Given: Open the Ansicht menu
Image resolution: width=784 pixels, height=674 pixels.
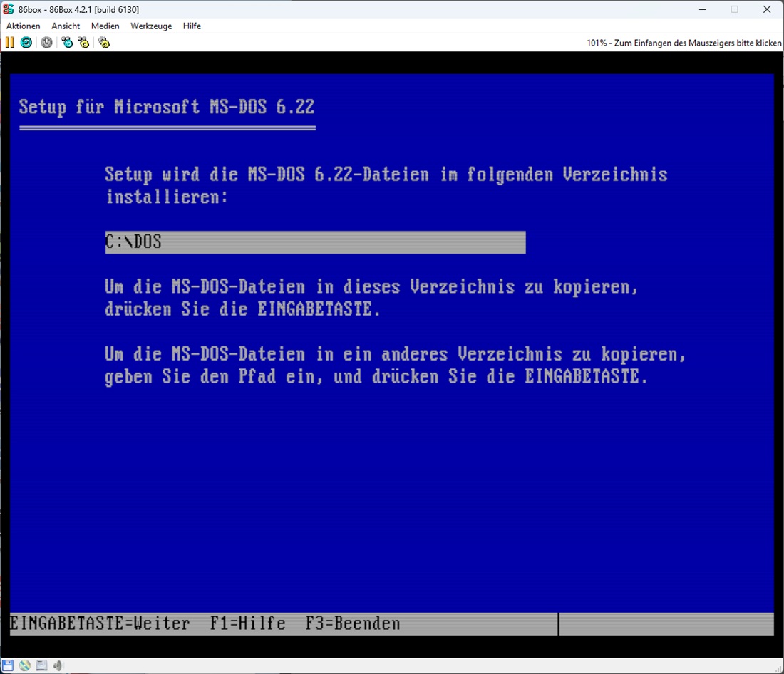Looking at the screenshot, I should (x=66, y=26).
